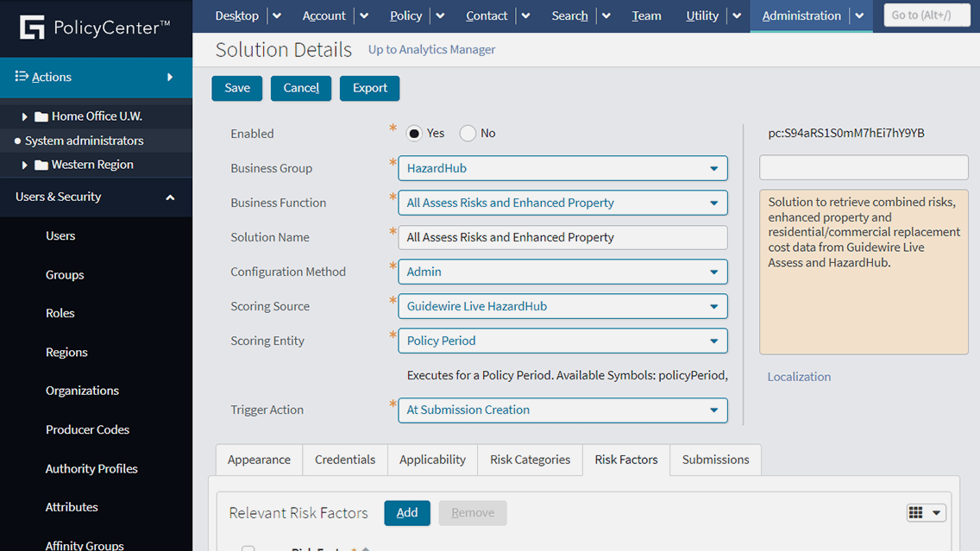This screenshot has height=551, width=980.
Task: Click the Actions list icon in sidebar
Action: point(19,77)
